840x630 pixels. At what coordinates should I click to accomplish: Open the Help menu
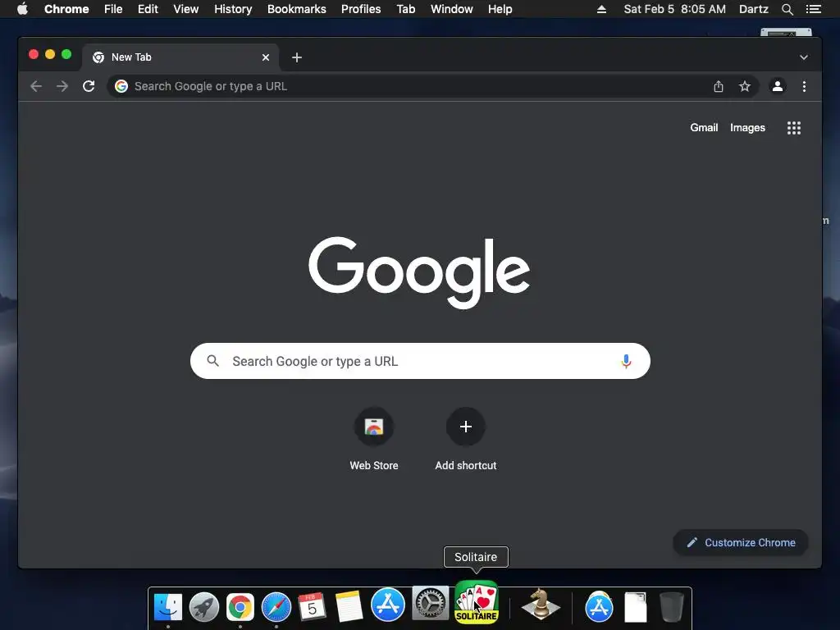click(500, 9)
